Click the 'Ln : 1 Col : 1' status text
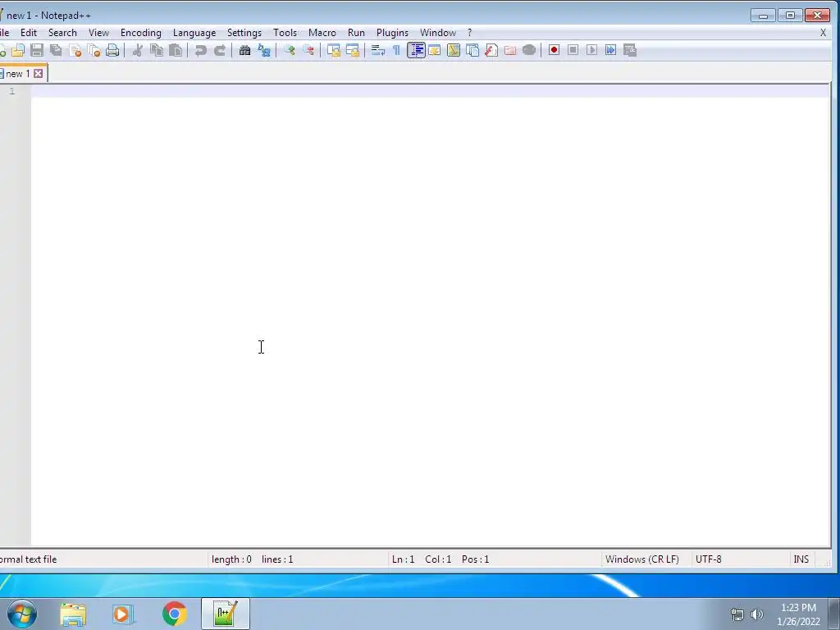 pyautogui.click(x=422, y=559)
